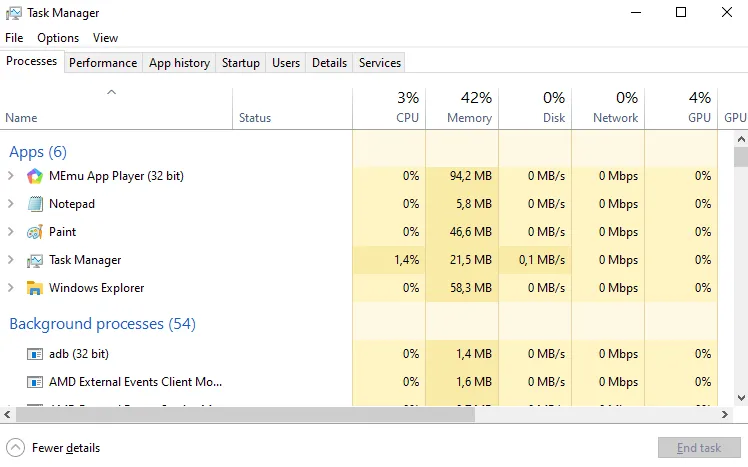Screen dimensions: 748x467
Task: Click the Paint palette icon
Action: pos(35,232)
